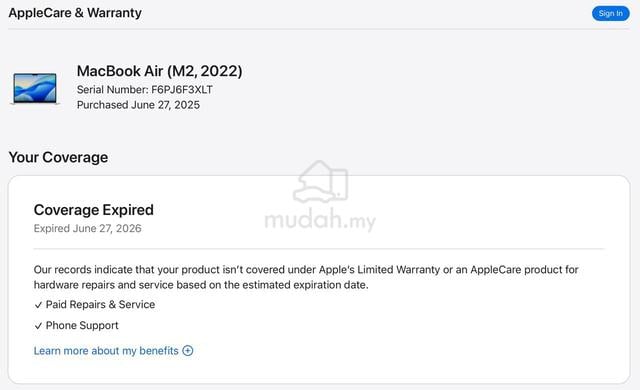Viewport: 640px width, 390px height.
Task: Click the coverage records description paragraph
Action: [x=306, y=277]
